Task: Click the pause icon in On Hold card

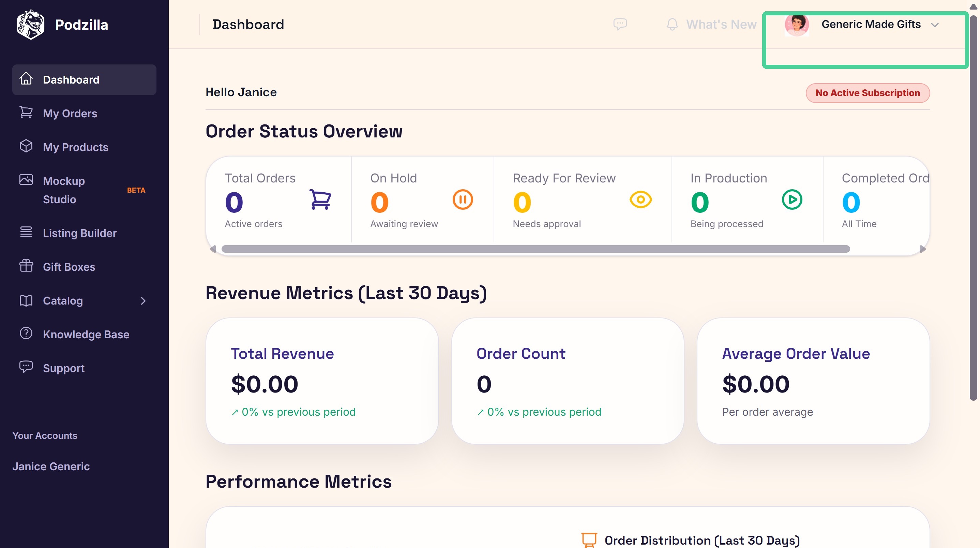Action: point(463,199)
